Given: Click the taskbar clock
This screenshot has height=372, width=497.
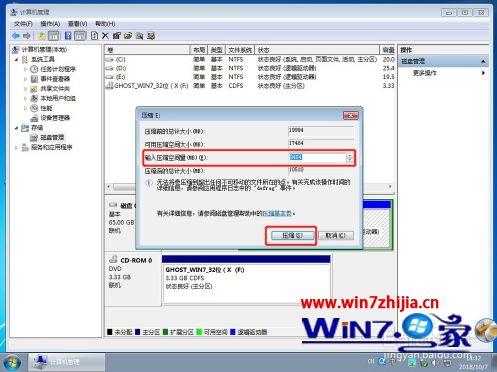Looking at the screenshot, I should (473, 363).
